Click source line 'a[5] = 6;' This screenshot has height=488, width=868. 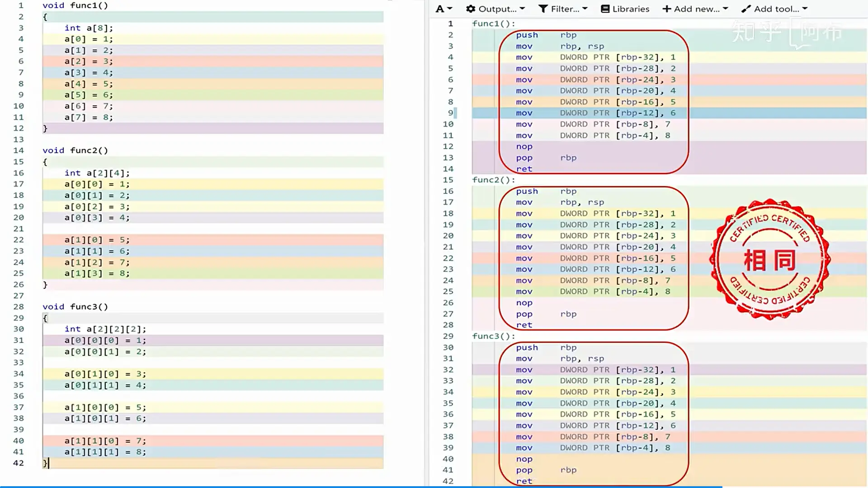(89, 95)
